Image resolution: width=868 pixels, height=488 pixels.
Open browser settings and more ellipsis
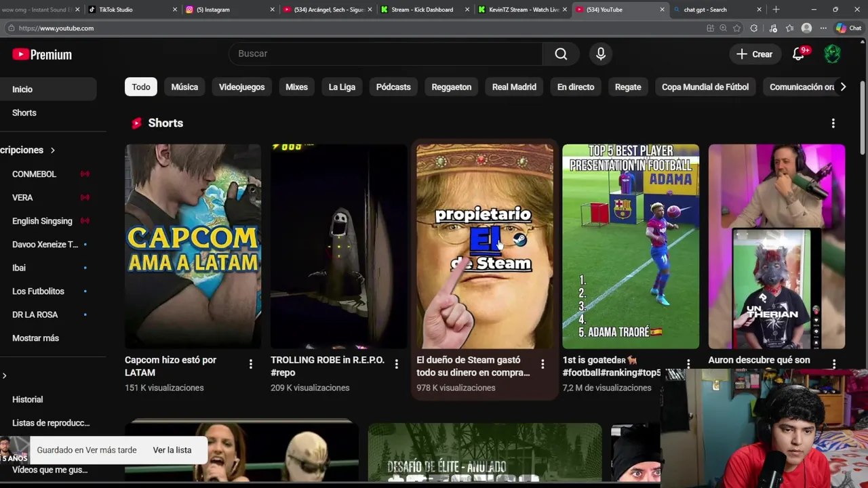click(x=823, y=28)
